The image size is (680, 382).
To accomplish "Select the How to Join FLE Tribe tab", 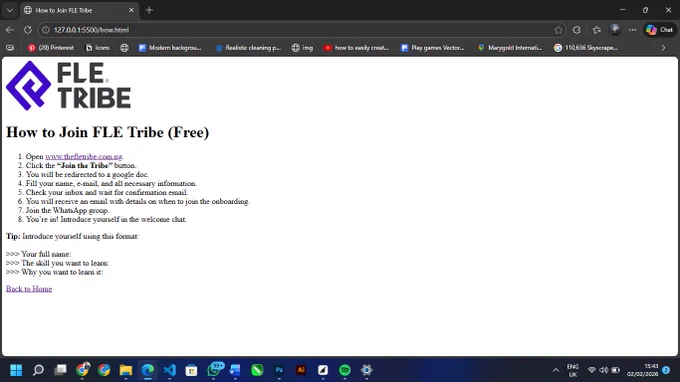I will point(78,10).
